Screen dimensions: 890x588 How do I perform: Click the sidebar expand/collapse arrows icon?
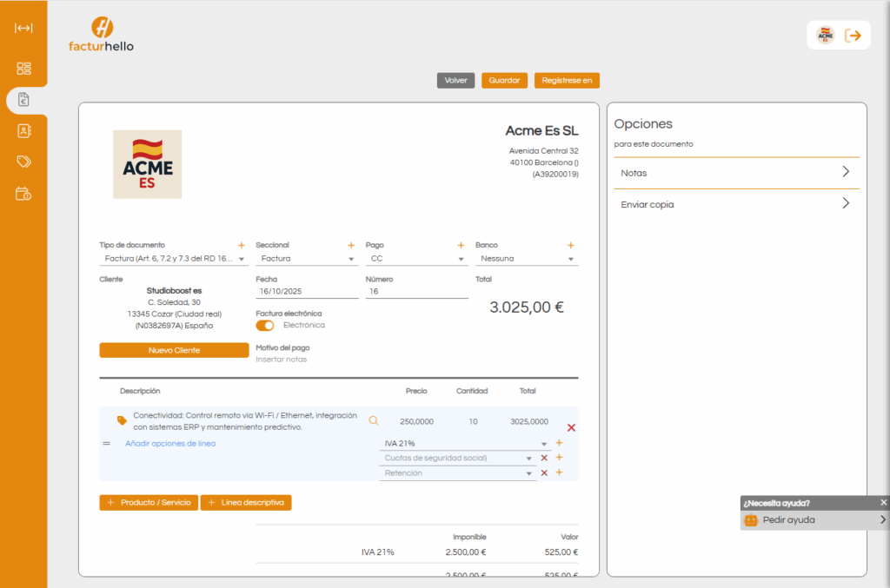click(23, 28)
